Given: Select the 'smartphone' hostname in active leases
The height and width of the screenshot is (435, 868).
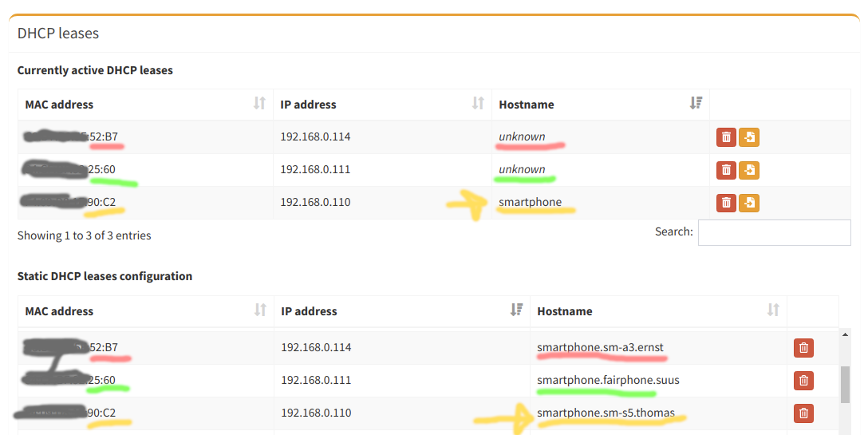Looking at the screenshot, I should 530,202.
